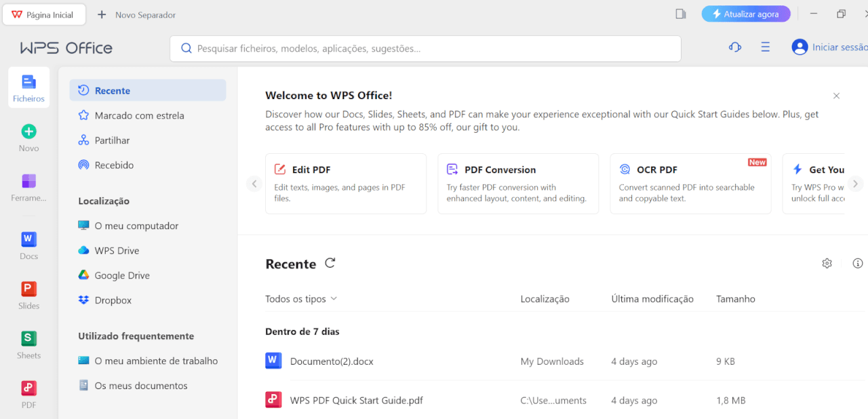Screen dimensions: 868x419
Task: Open Documento(2).docx from recent list
Action: tap(332, 361)
